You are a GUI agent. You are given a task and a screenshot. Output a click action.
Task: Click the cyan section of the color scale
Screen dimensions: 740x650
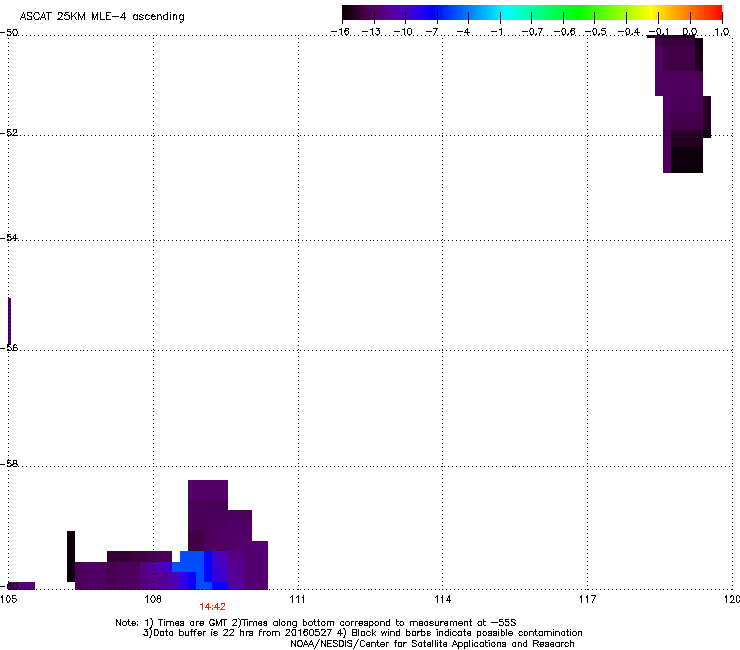tap(507, 13)
